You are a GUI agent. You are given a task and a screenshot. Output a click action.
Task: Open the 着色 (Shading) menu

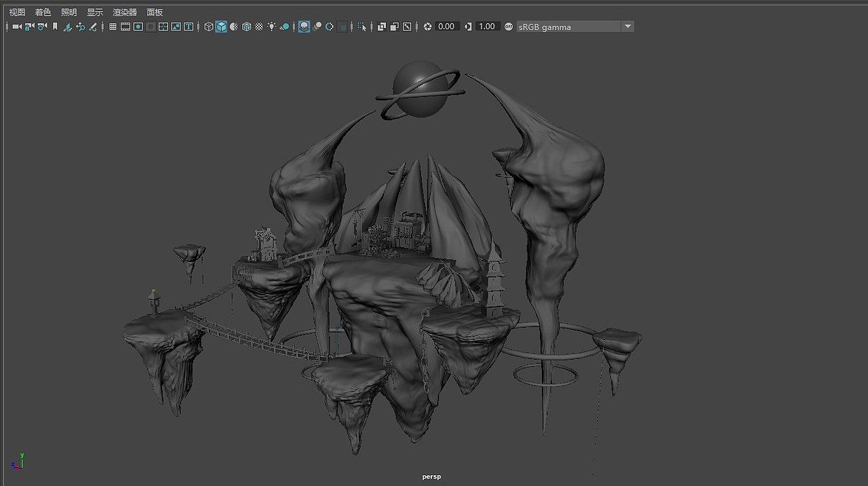43,12
